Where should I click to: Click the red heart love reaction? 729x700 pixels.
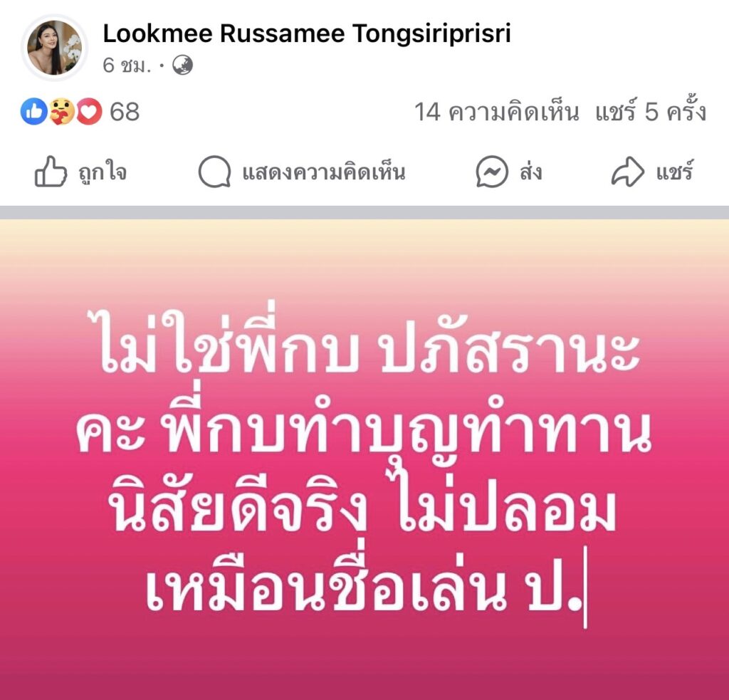(89, 112)
